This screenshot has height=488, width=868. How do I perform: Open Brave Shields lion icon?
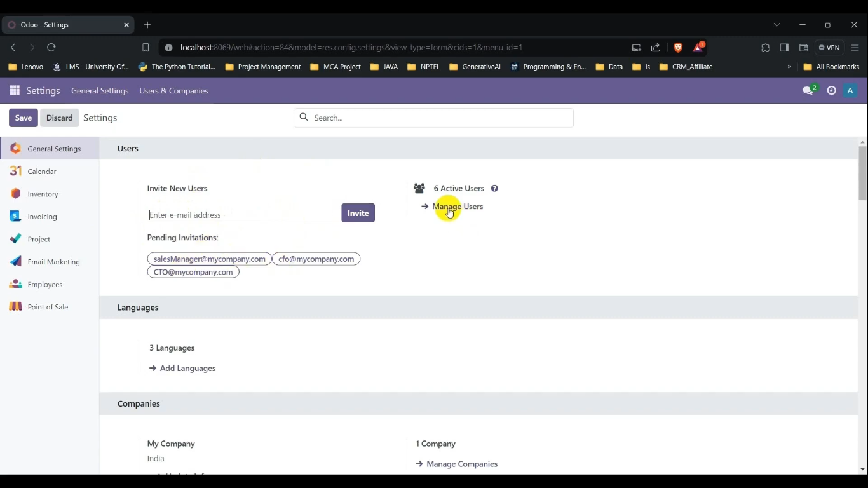678,48
